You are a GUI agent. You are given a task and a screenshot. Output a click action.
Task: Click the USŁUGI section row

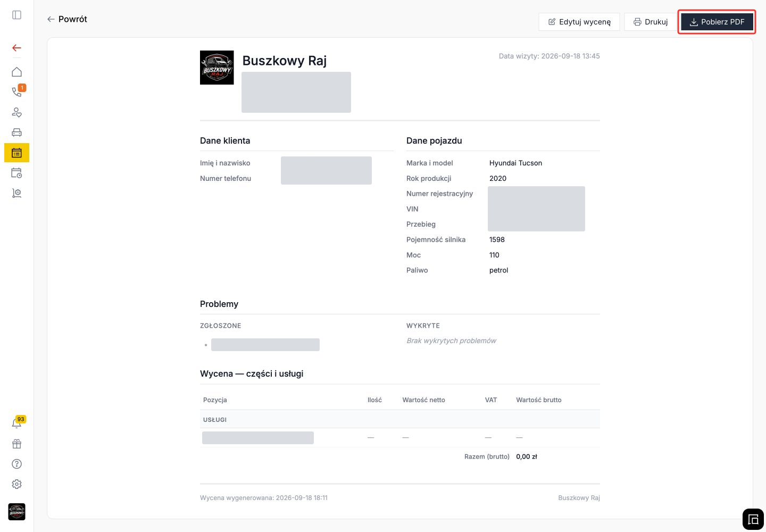pyautogui.click(x=400, y=419)
